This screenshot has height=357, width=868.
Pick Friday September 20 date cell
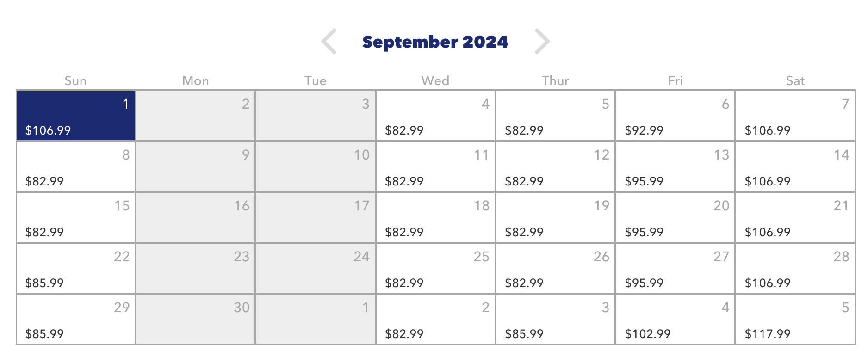pos(675,217)
